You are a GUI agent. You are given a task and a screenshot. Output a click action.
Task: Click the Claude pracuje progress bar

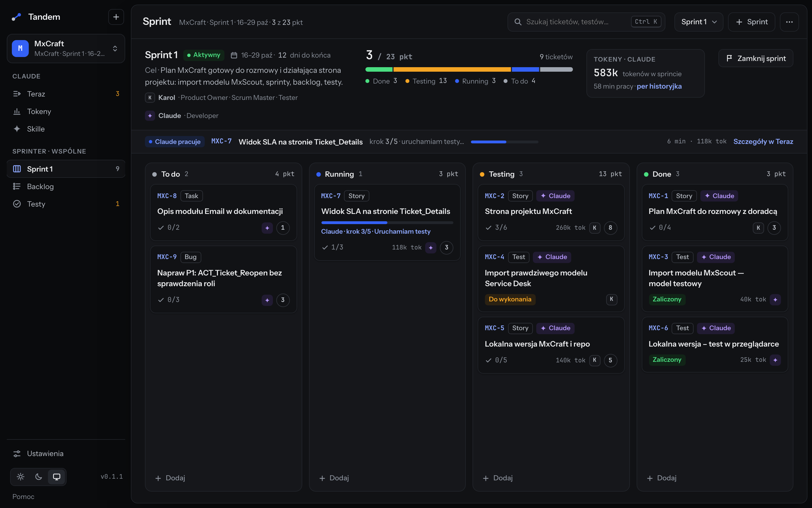click(504, 142)
